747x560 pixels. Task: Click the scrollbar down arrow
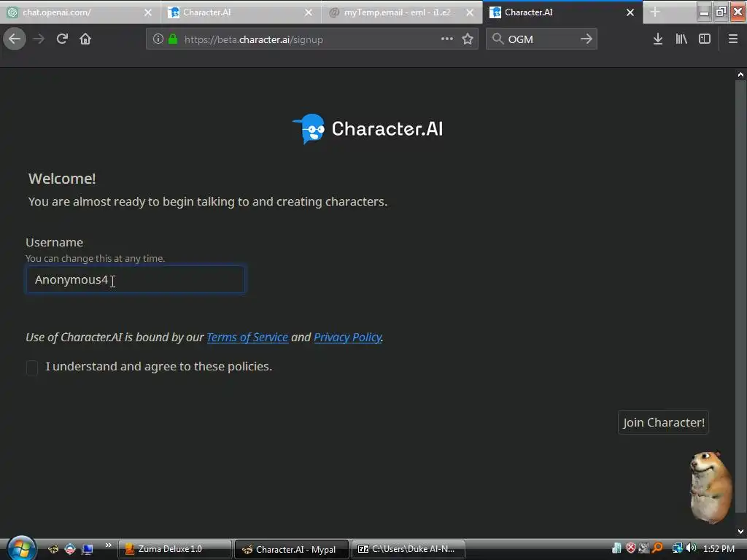(740, 532)
